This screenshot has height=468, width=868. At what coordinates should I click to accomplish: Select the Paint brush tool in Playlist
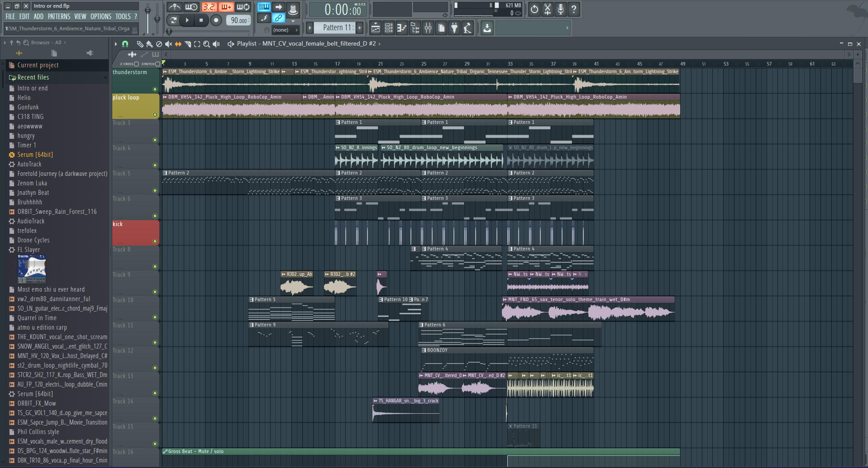pyautogui.click(x=149, y=44)
